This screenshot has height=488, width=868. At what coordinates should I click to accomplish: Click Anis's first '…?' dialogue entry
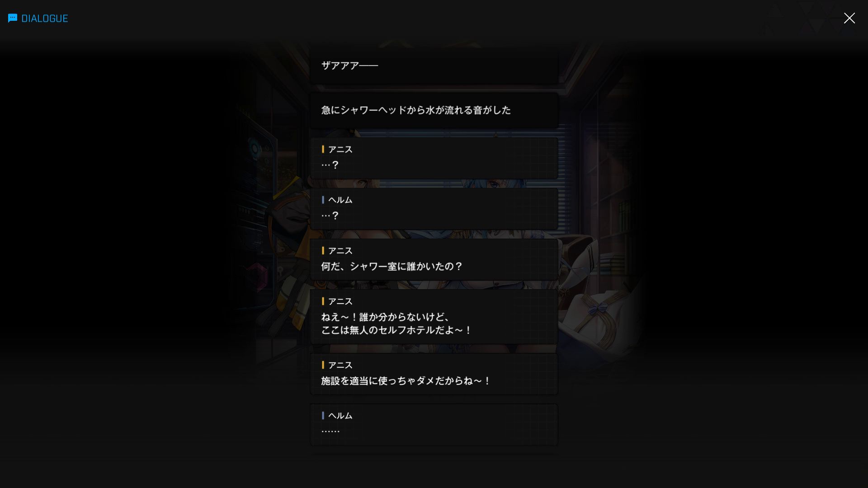[x=434, y=158]
